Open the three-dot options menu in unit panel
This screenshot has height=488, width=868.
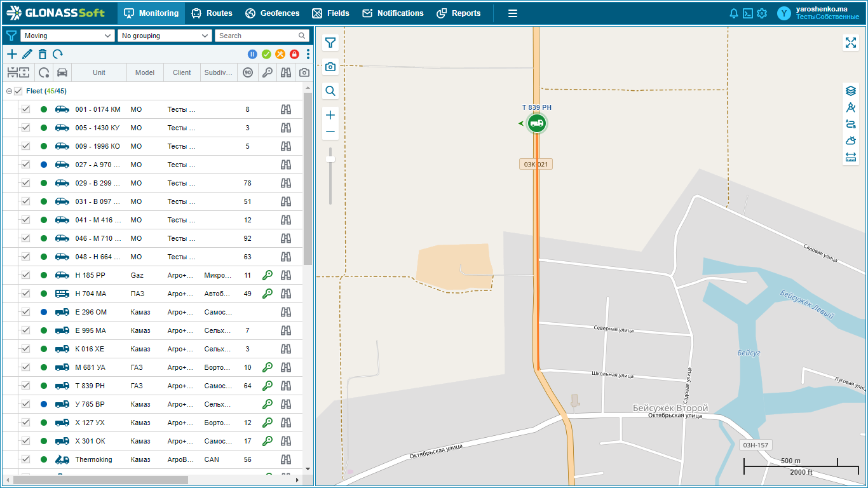[308, 55]
